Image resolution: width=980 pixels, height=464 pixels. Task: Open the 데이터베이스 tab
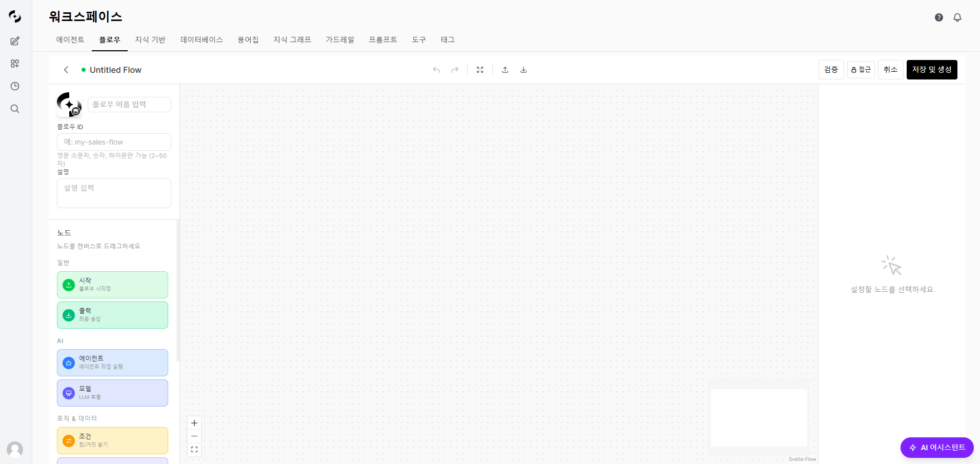(x=202, y=40)
